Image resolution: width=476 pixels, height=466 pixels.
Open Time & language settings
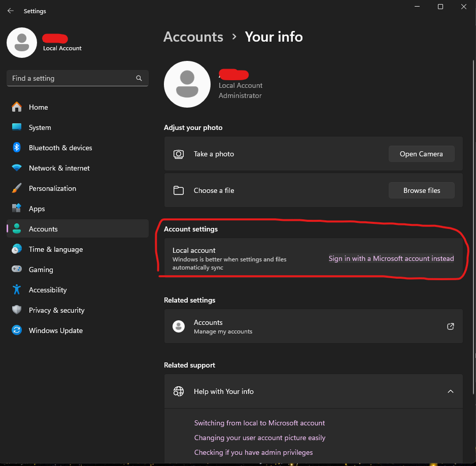tap(78, 249)
